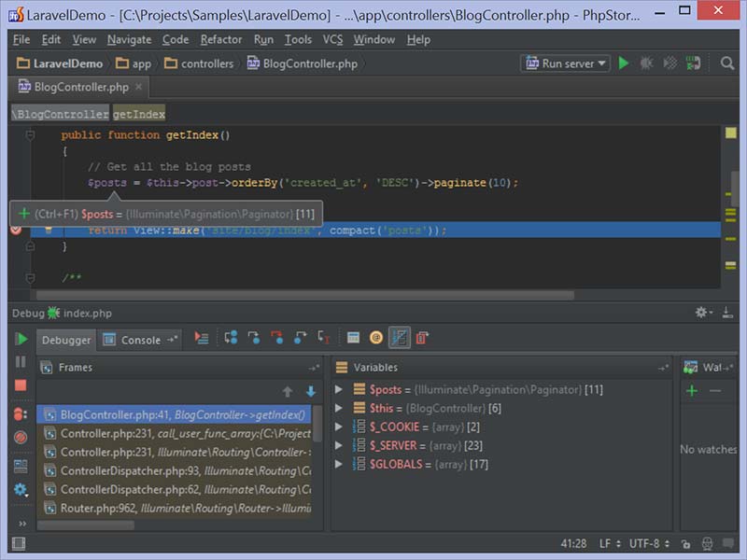The height and width of the screenshot is (560, 747).
Task: Open the File menu
Action: [21, 39]
